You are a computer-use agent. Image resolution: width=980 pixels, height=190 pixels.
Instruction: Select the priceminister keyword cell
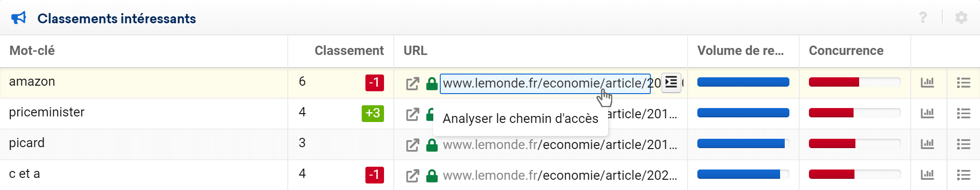pos(144,114)
